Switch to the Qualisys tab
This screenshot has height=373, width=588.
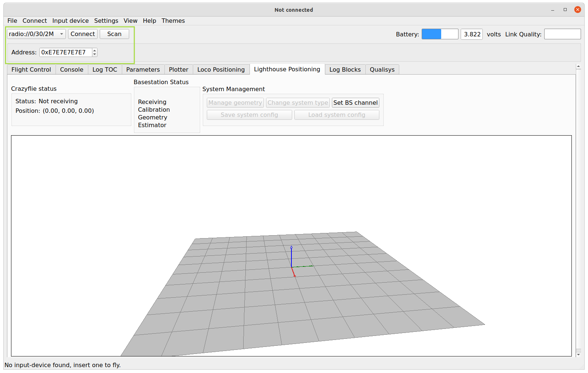point(382,69)
